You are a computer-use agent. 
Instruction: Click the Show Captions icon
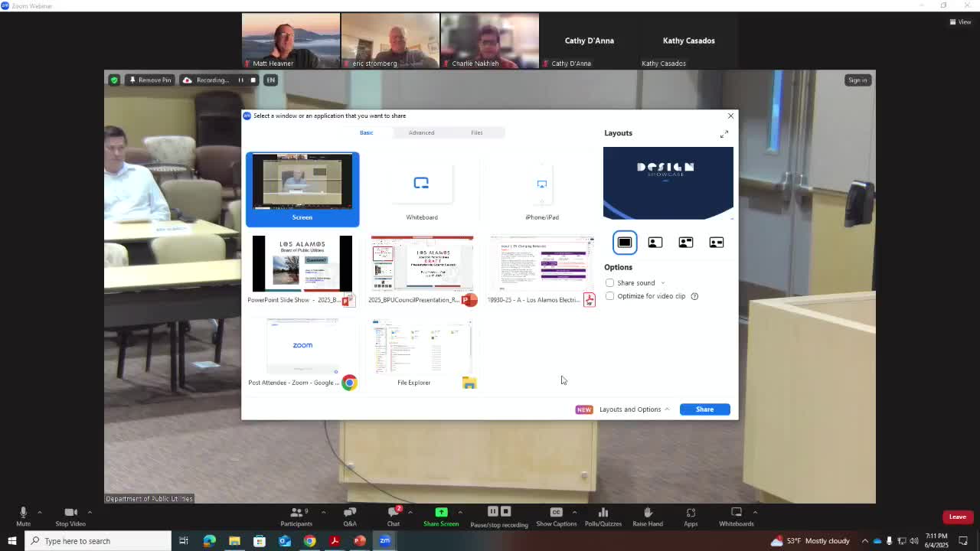pos(556,513)
